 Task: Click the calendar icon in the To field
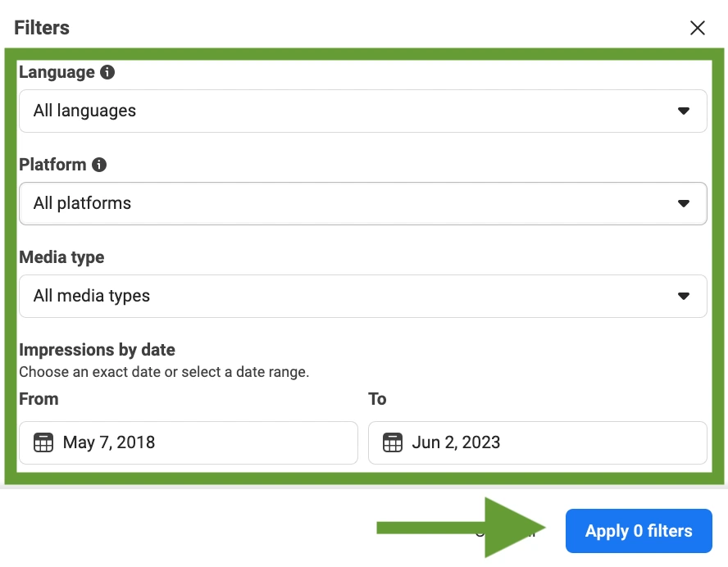pyautogui.click(x=392, y=442)
